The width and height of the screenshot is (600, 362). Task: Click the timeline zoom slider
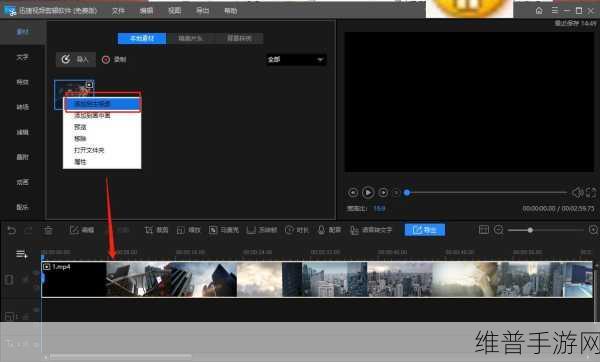(546, 230)
